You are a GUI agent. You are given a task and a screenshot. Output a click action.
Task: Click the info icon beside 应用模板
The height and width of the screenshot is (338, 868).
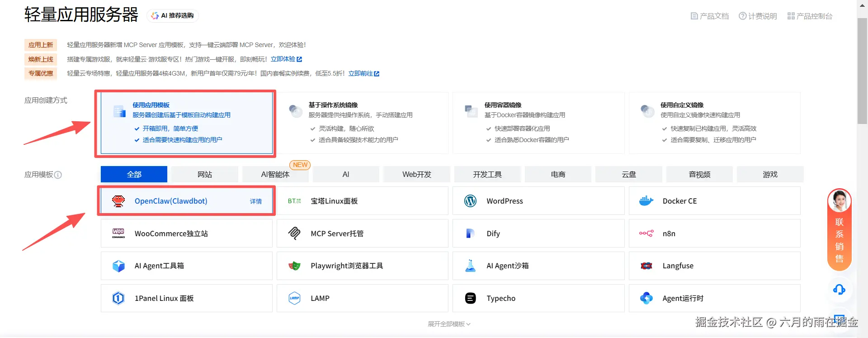click(58, 175)
